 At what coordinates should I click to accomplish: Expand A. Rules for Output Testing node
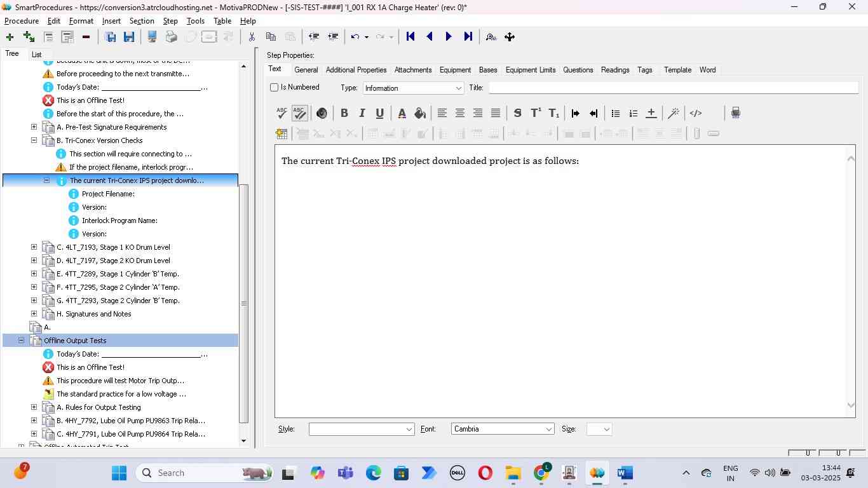[34, 407]
